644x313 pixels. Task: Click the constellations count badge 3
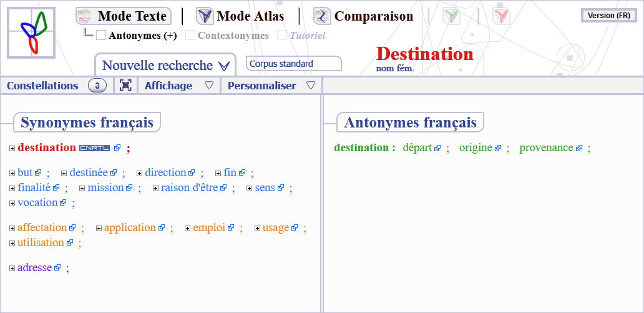point(97,86)
